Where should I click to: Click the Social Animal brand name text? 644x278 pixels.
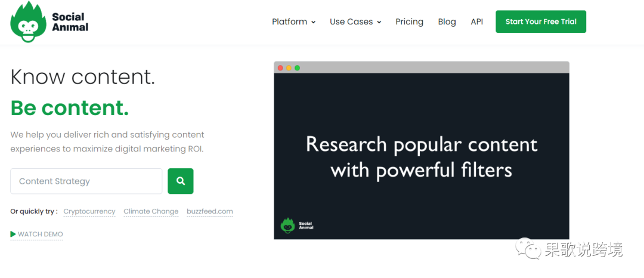[x=70, y=22]
